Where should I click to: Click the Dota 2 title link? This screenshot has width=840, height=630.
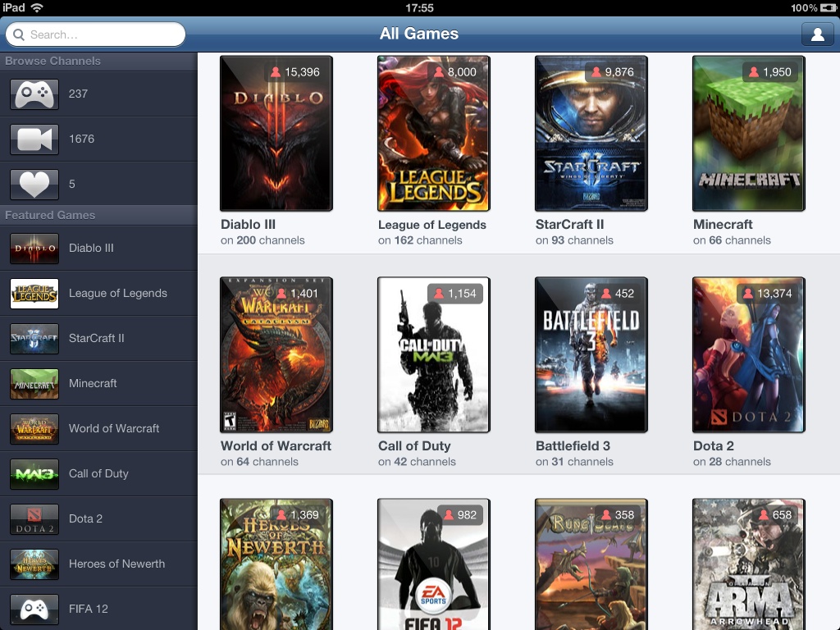click(714, 446)
